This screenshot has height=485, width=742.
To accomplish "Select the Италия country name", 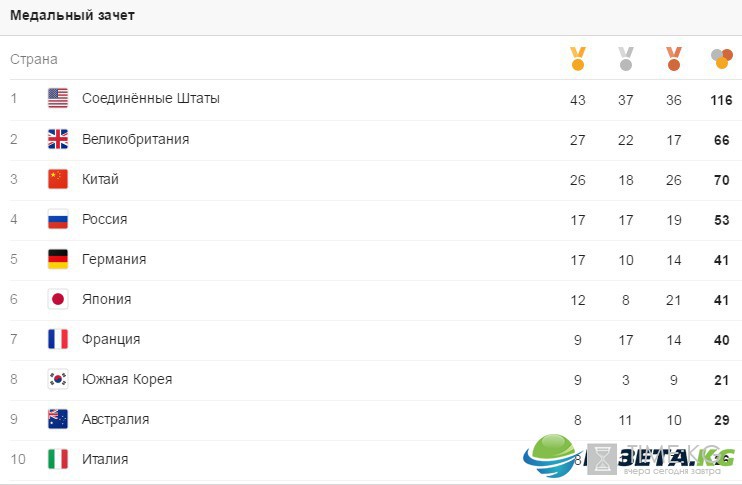I will click(105, 459).
